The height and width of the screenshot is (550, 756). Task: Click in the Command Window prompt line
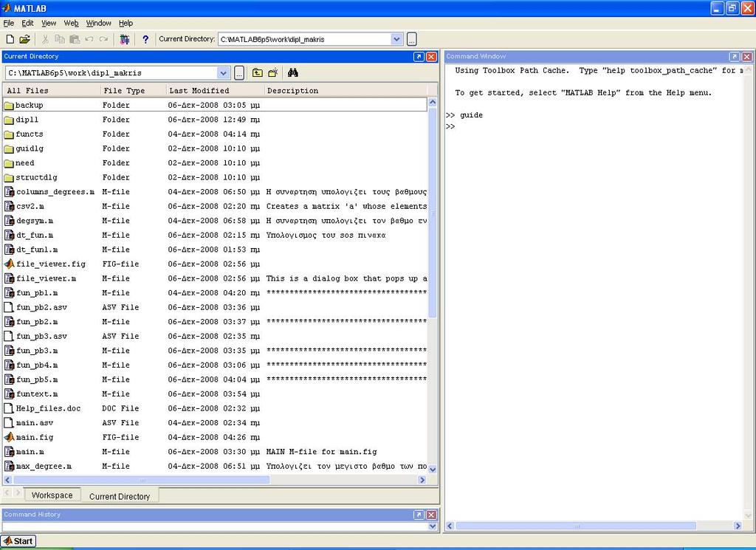pos(596,126)
